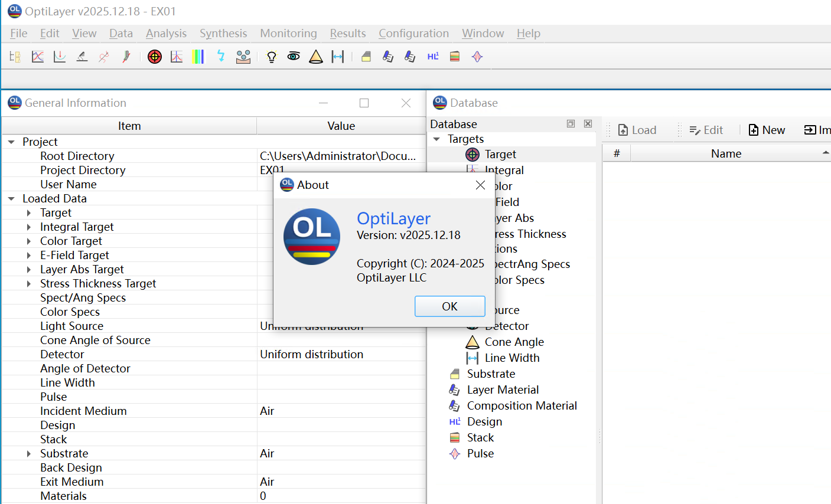The image size is (831, 504).
Task: Maximize the General Information window
Action: [x=364, y=103]
